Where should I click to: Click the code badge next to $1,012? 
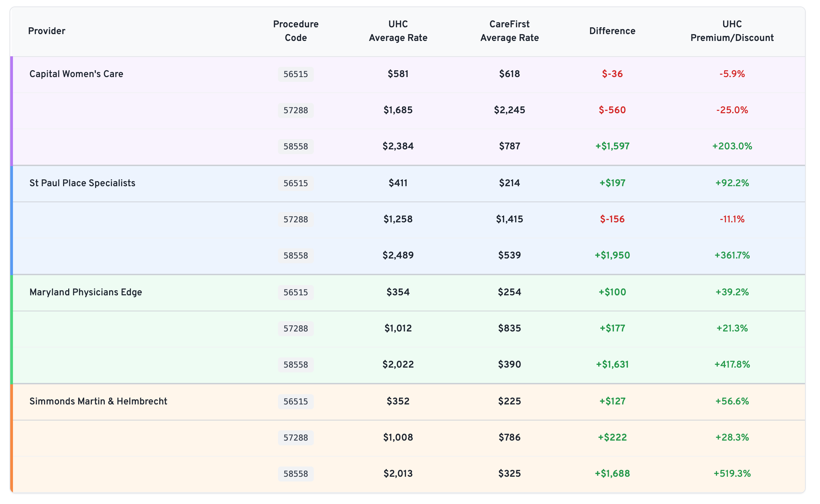point(296,329)
